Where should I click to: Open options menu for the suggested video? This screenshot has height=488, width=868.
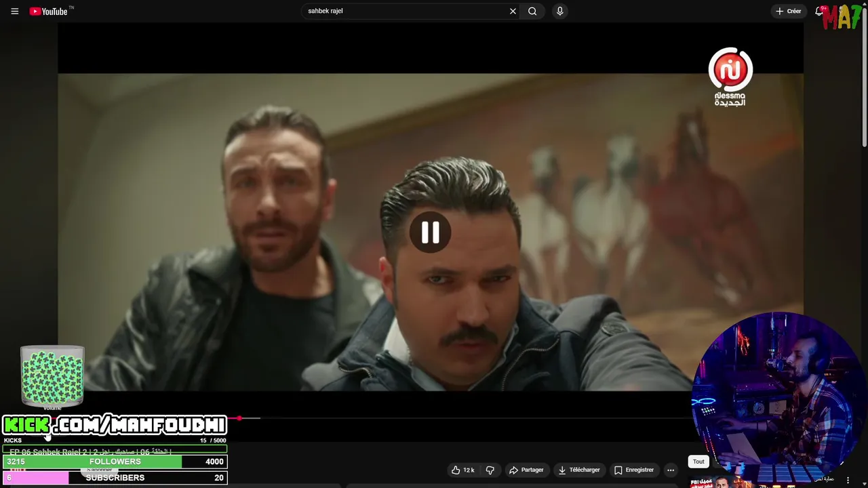point(848,481)
